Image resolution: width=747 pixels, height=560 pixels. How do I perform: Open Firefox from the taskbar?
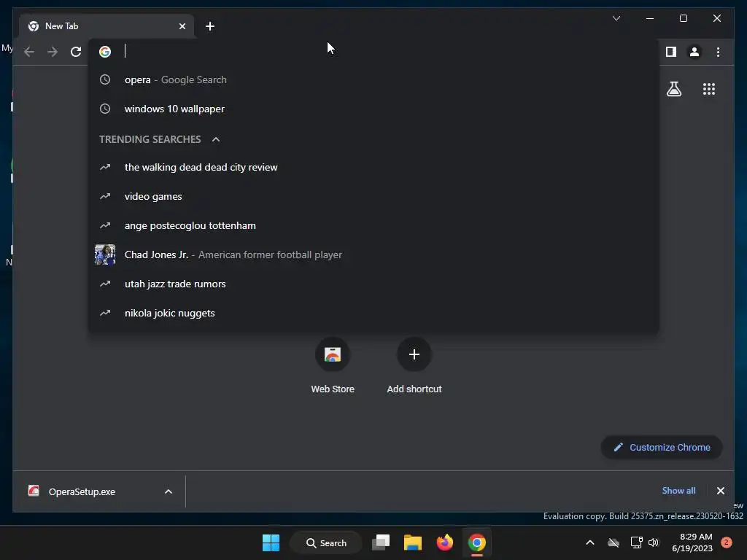(444, 542)
